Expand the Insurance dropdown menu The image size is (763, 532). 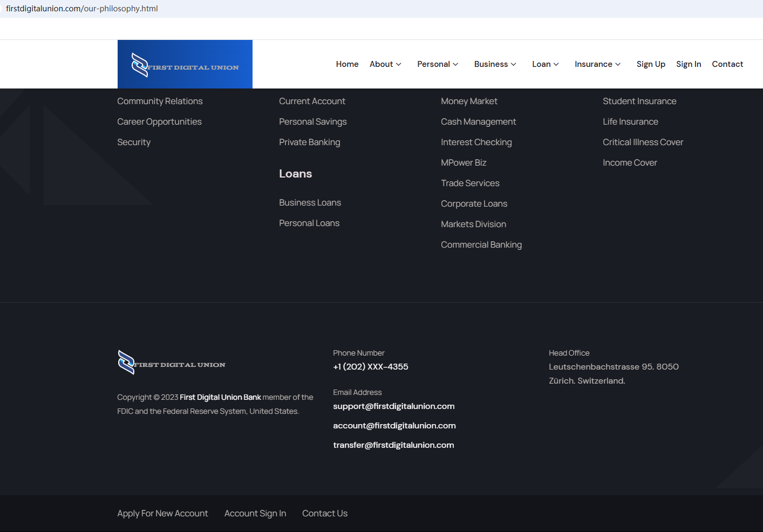597,64
